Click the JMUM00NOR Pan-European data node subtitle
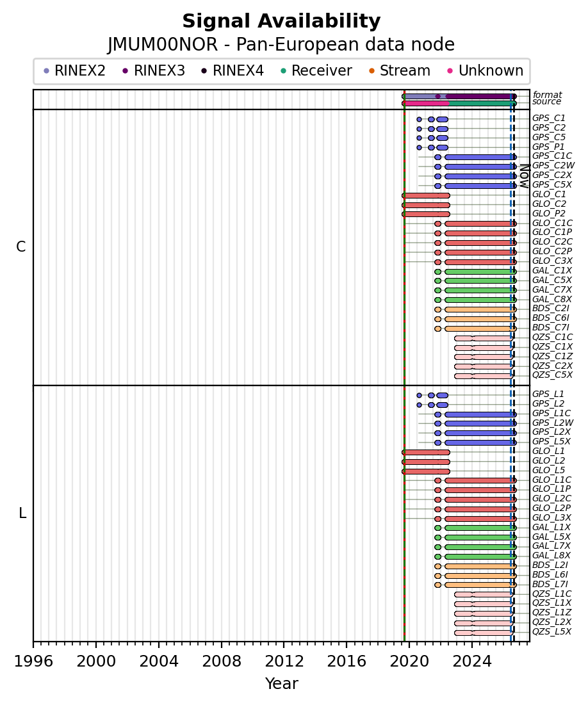The height and width of the screenshot is (705, 588). (281, 45)
